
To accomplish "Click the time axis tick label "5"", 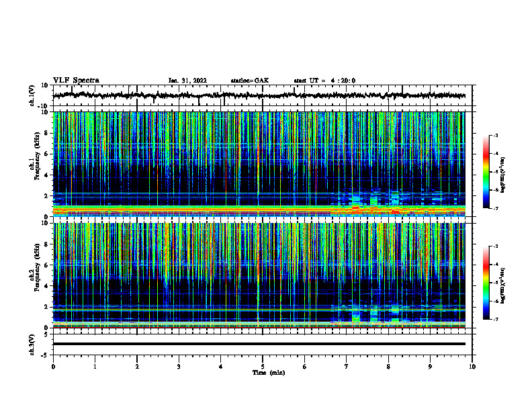I will point(263,367).
